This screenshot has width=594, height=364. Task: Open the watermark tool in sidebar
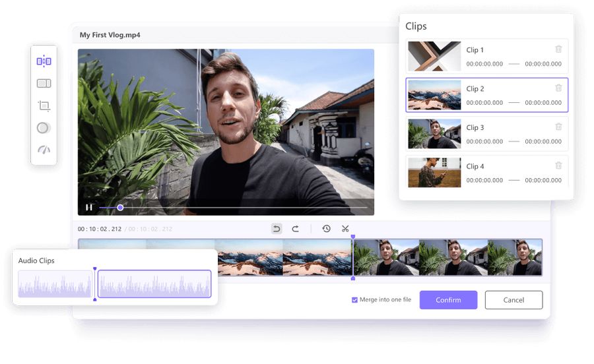click(x=44, y=84)
